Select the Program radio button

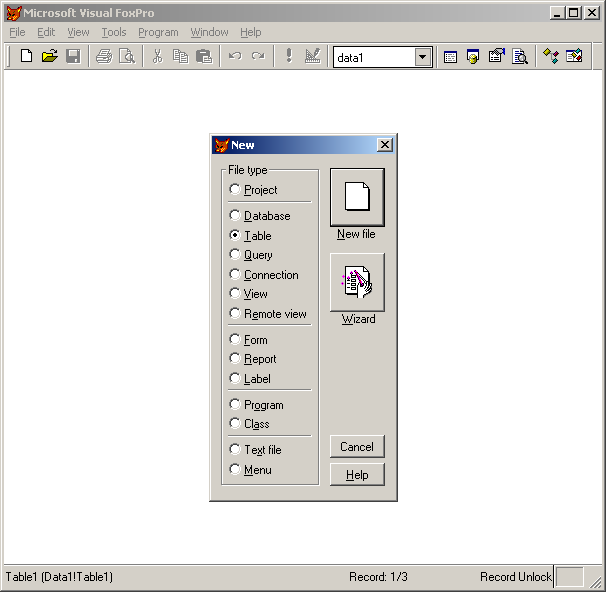click(235, 404)
